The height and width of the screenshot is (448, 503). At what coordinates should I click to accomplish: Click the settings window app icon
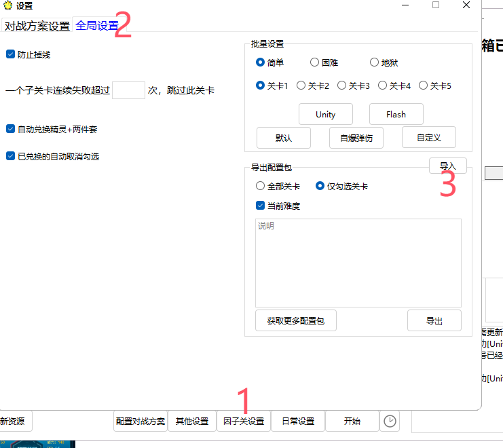tap(7, 5)
